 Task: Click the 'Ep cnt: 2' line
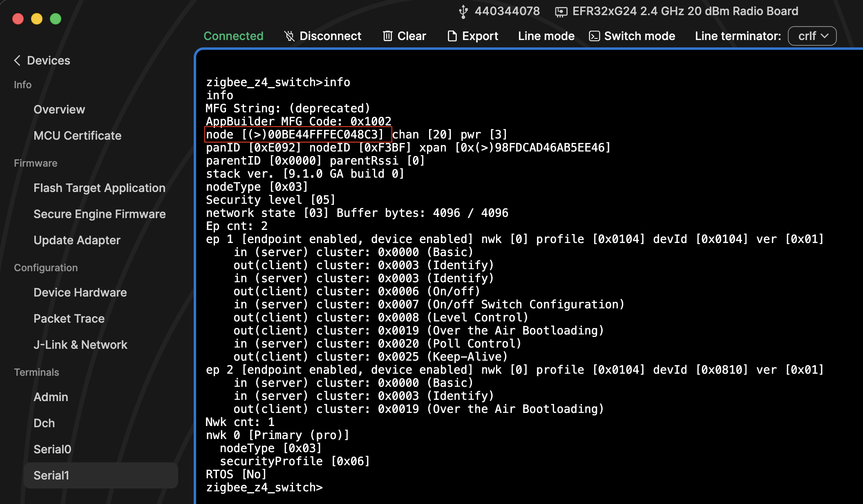[237, 226]
